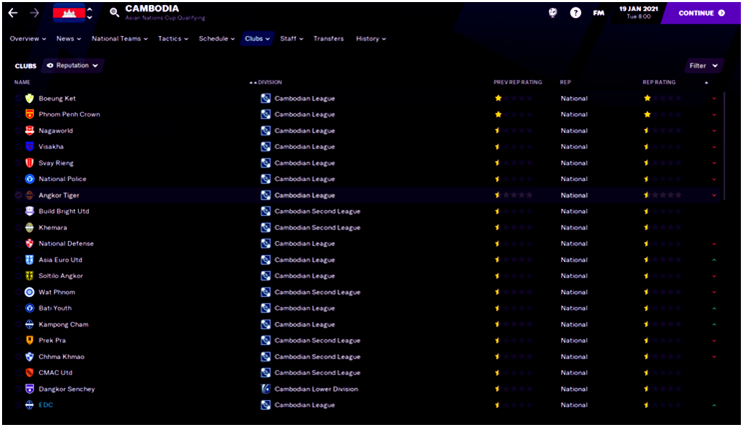Click the date 19 Jan 2021
Viewport: 744px width, 427px height.
point(638,9)
